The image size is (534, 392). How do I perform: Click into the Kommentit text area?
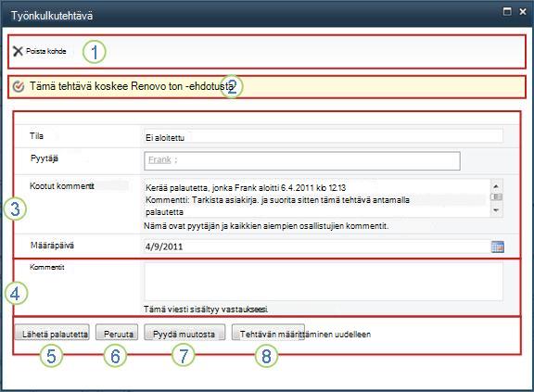point(324,282)
